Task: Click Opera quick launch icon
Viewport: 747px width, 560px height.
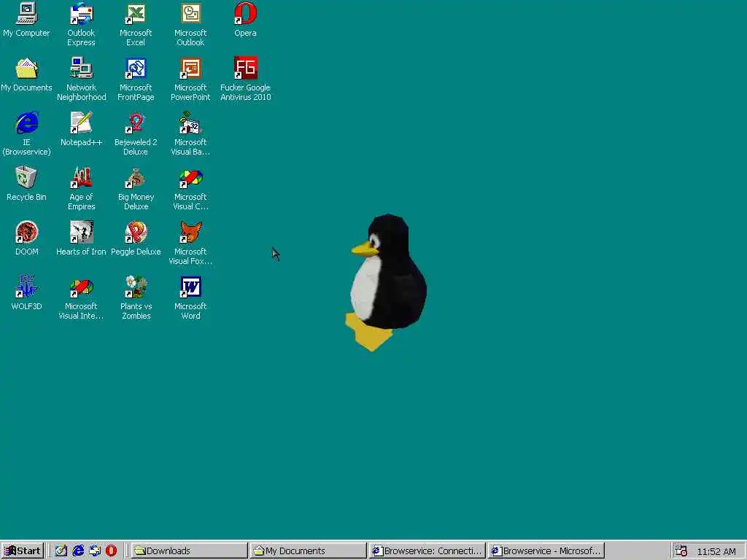Action: pyautogui.click(x=111, y=551)
